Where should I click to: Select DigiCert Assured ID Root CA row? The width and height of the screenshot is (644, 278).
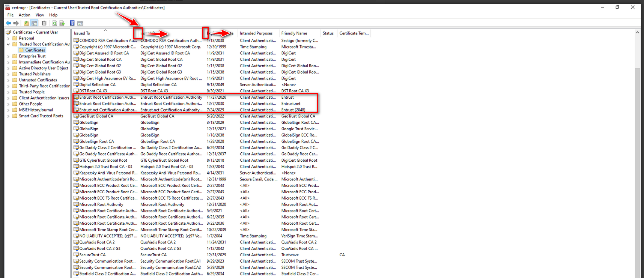[196, 53]
